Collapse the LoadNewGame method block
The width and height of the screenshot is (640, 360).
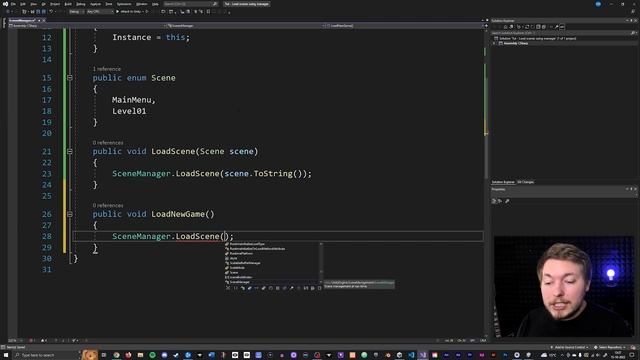[70, 214]
